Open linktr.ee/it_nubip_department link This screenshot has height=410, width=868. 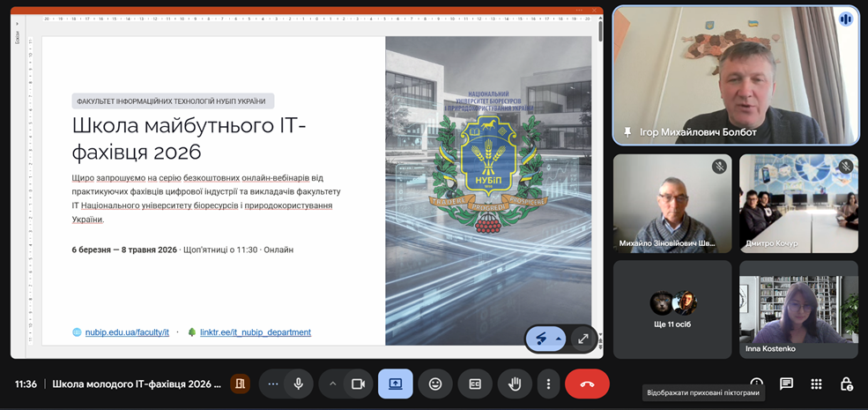pyautogui.click(x=256, y=332)
